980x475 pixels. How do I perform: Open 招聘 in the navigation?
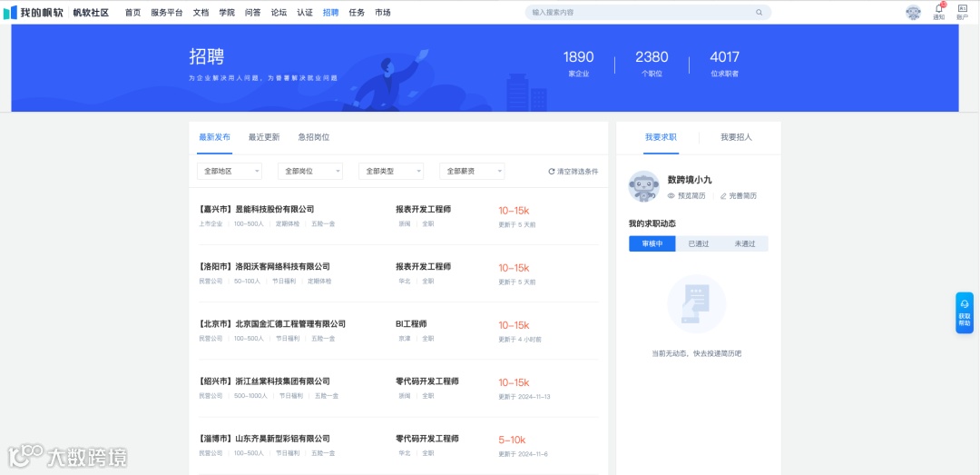pos(330,13)
